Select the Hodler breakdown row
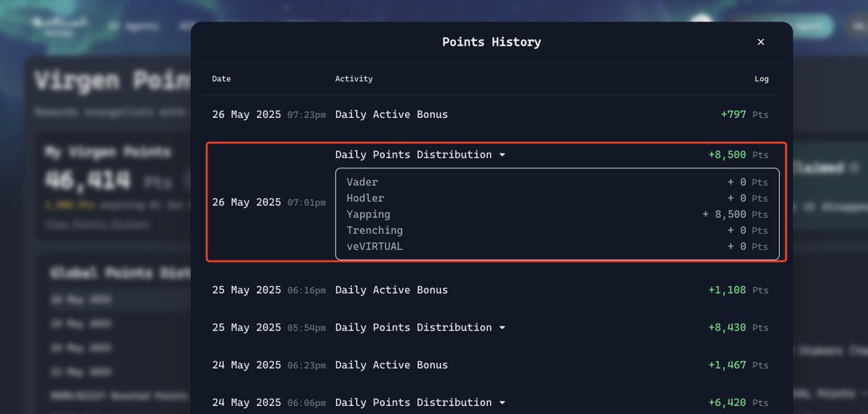 coord(557,198)
